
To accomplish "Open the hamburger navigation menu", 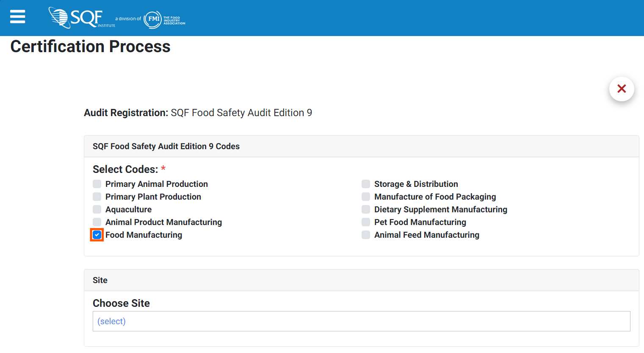I will [17, 17].
